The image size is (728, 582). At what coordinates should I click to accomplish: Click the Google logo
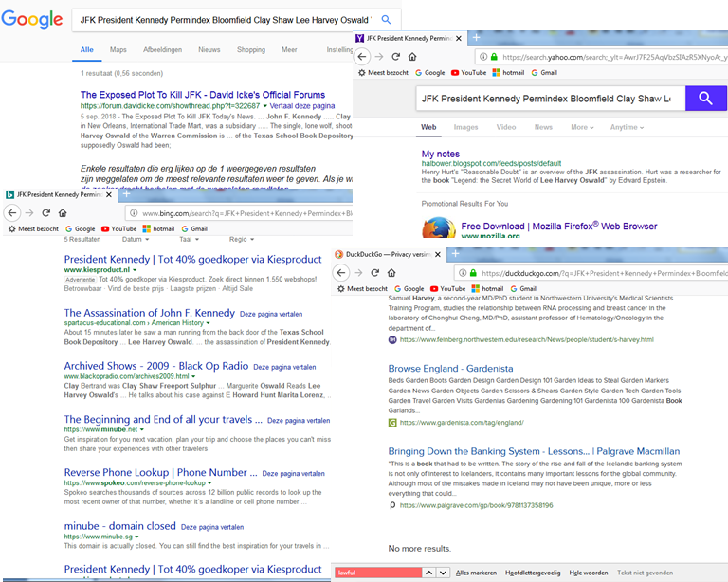tap(31, 19)
